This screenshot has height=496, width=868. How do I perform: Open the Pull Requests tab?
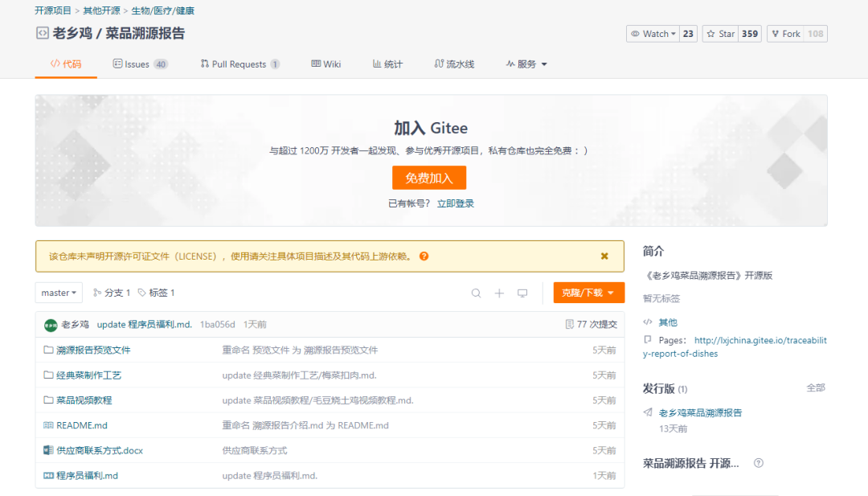(240, 64)
